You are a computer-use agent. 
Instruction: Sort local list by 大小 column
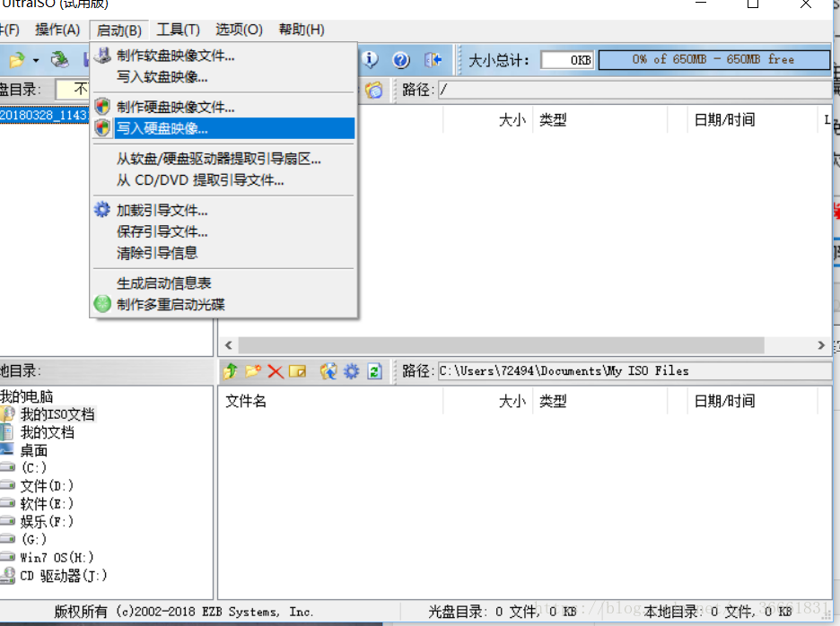click(x=488, y=401)
